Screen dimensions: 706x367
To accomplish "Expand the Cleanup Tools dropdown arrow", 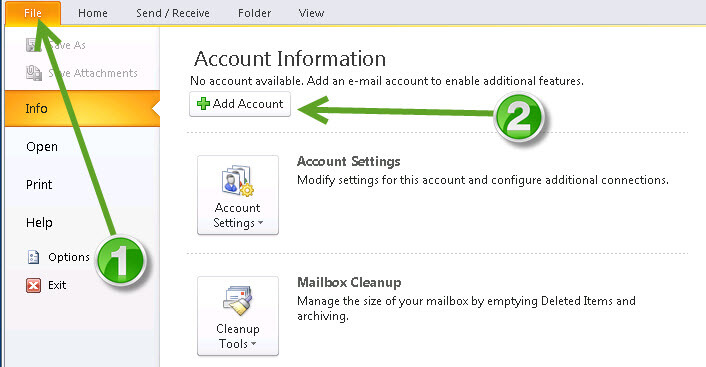I will coord(253,344).
